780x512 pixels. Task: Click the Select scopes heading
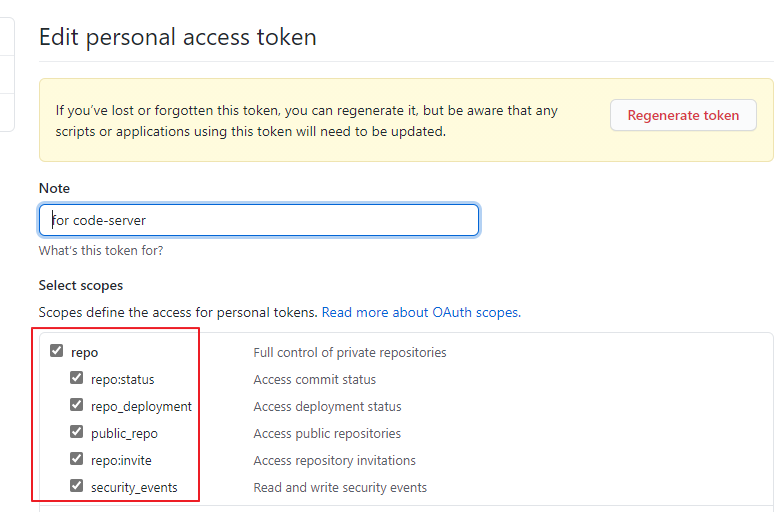[x=81, y=285]
